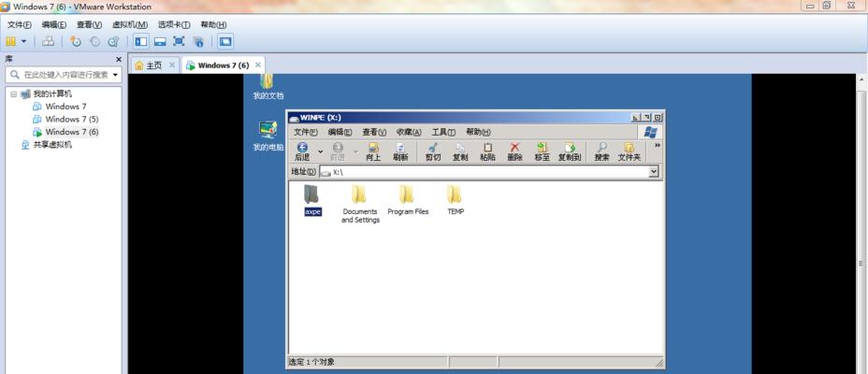The image size is (868, 374).
Task: Click the 剪切 cut button
Action: click(x=433, y=151)
